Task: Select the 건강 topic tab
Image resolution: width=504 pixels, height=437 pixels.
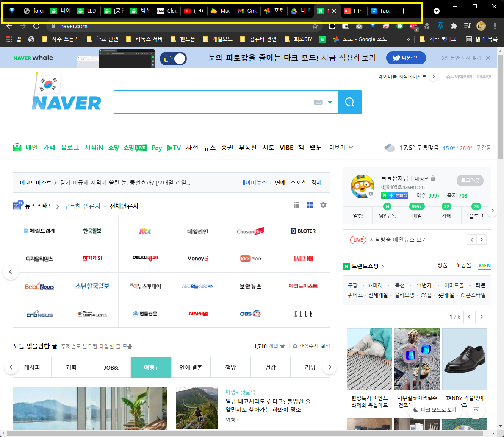Action: click(270, 367)
